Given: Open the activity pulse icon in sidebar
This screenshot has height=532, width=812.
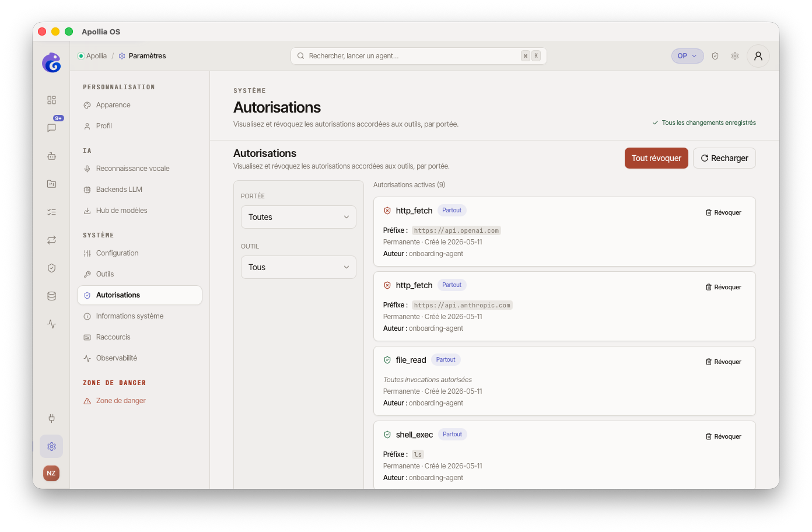Looking at the screenshot, I should (51, 324).
